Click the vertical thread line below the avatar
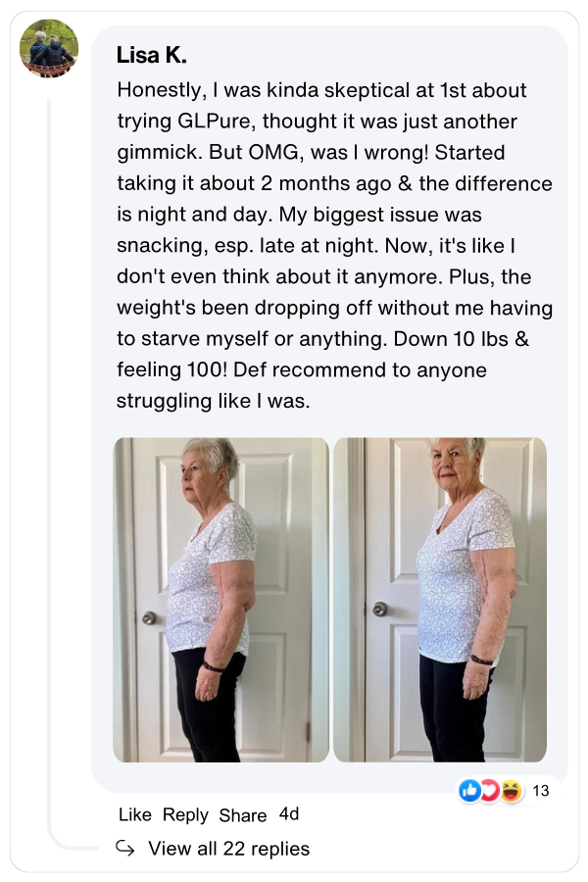 [49, 441]
